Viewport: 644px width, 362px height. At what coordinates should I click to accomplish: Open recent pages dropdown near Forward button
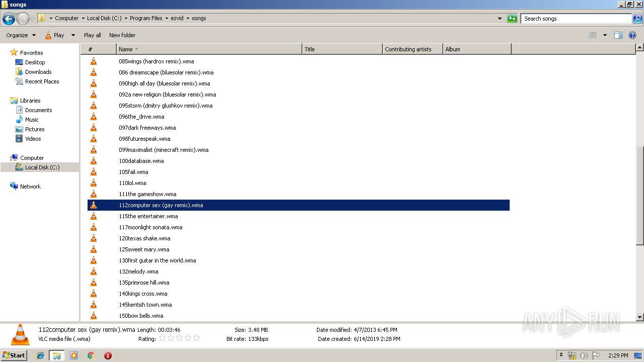pyautogui.click(x=32, y=19)
